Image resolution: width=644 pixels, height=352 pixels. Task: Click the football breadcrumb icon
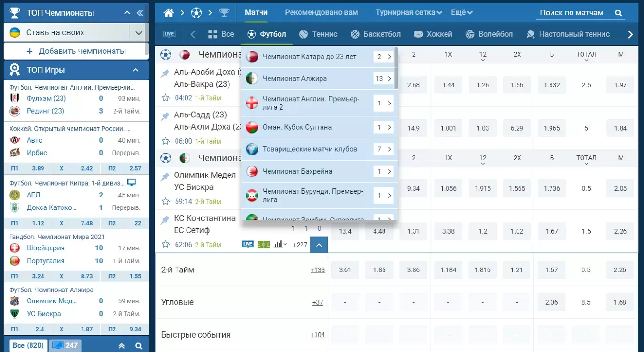click(196, 13)
